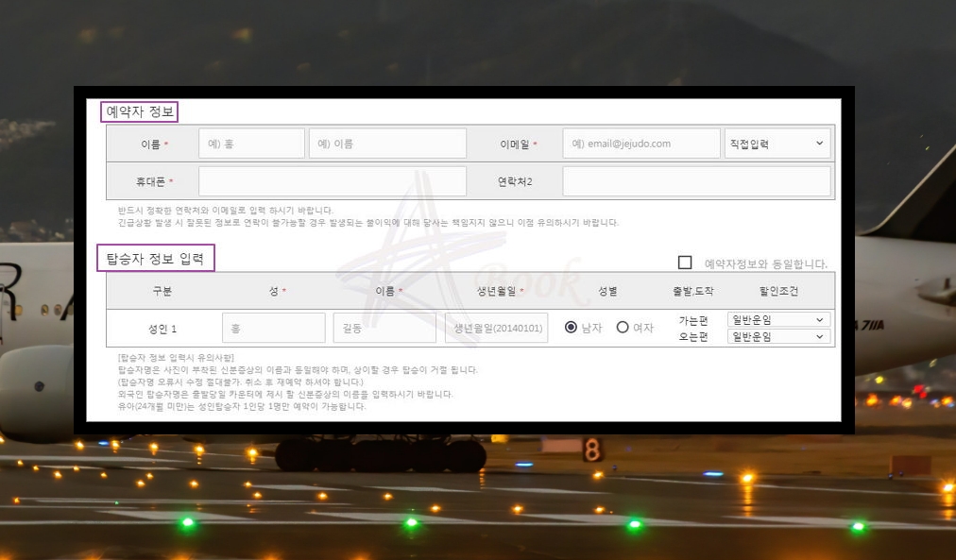Click the 예약자정보와 동일합니다 label text
This screenshot has height=560, width=956.
(x=766, y=263)
